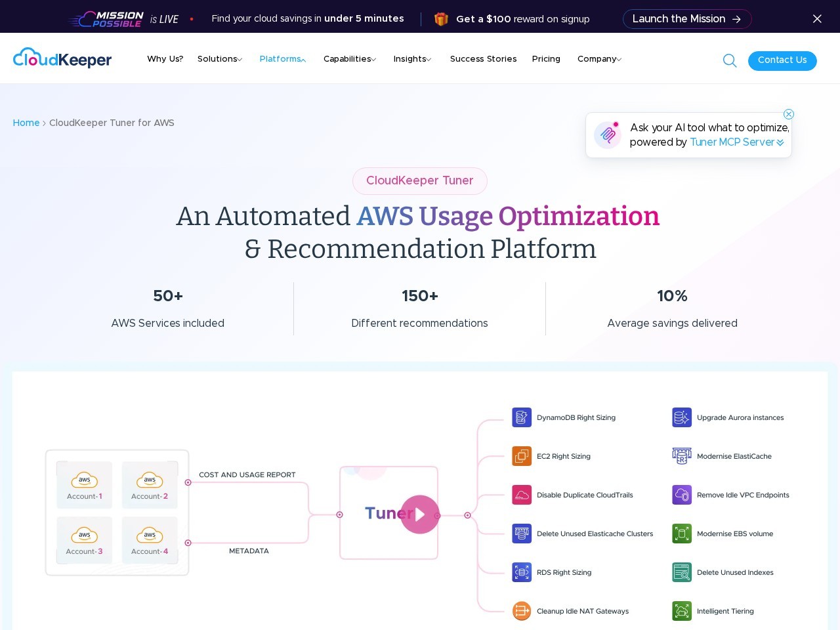This screenshot has height=630, width=840.
Task: Go to the Home breadcrumb link
Action: click(x=26, y=123)
